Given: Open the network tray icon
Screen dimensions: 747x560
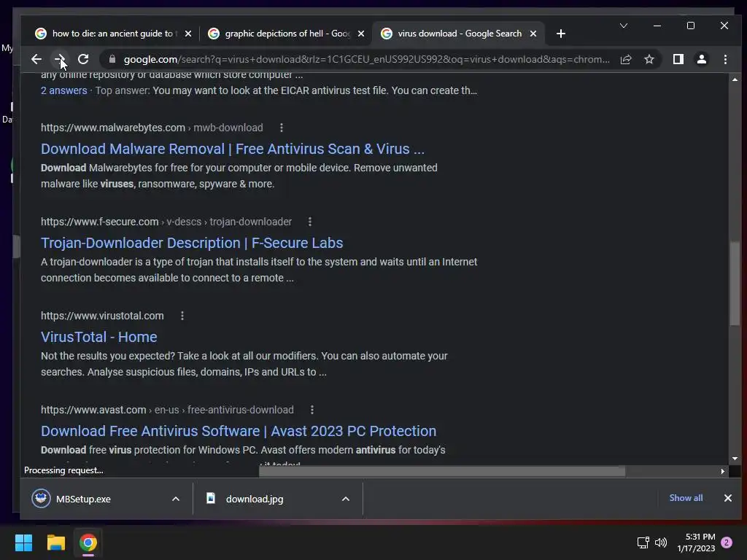Looking at the screenshot, I should point(643,542).
